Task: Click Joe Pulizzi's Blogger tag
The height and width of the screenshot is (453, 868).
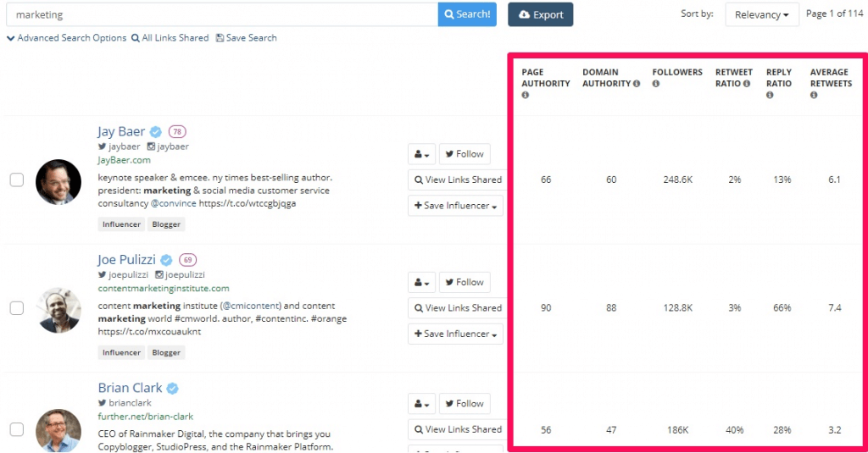Action: [166, 353]
